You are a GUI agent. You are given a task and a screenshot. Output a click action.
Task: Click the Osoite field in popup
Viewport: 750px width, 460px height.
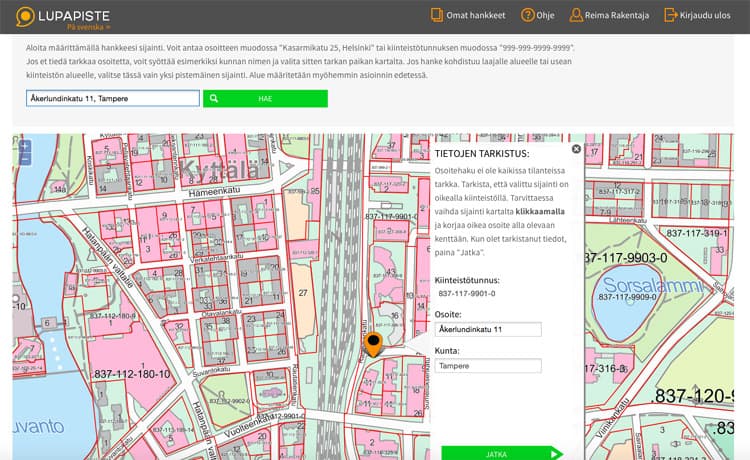(x=489, y=329)
